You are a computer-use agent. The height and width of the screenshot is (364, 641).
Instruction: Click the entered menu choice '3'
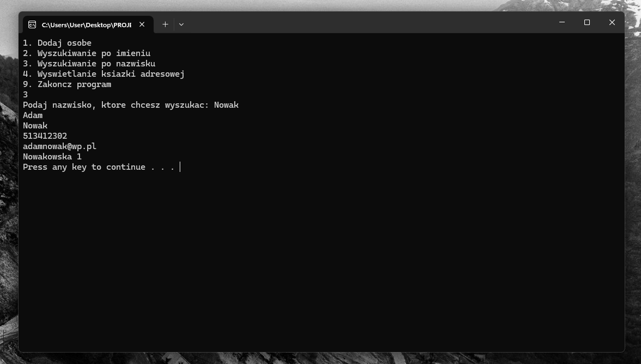[x=26, y=94]
